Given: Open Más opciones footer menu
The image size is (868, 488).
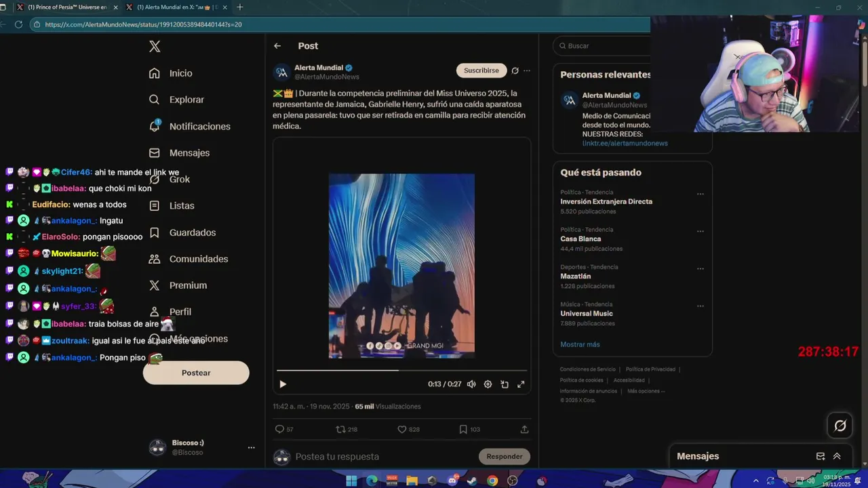Looking at the screenshot, I should (646, 391).
